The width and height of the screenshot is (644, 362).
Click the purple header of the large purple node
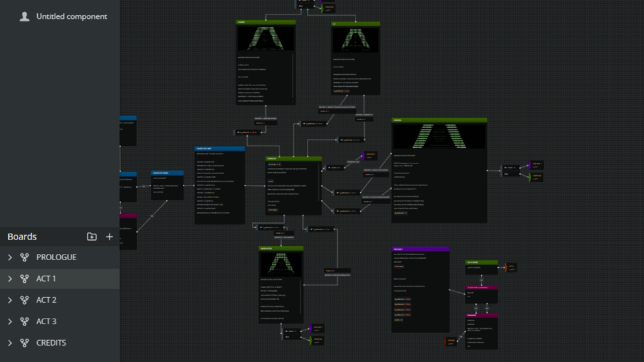click(420, 249)
